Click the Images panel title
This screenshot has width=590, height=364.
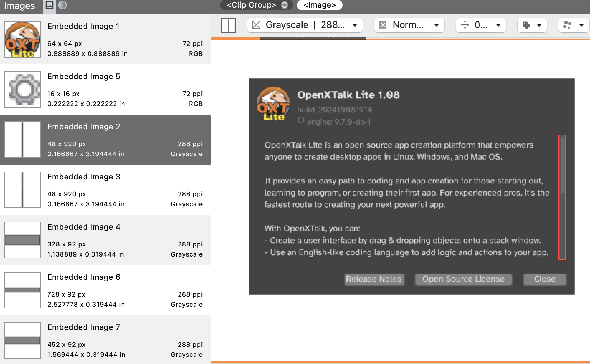pos(19,6)
